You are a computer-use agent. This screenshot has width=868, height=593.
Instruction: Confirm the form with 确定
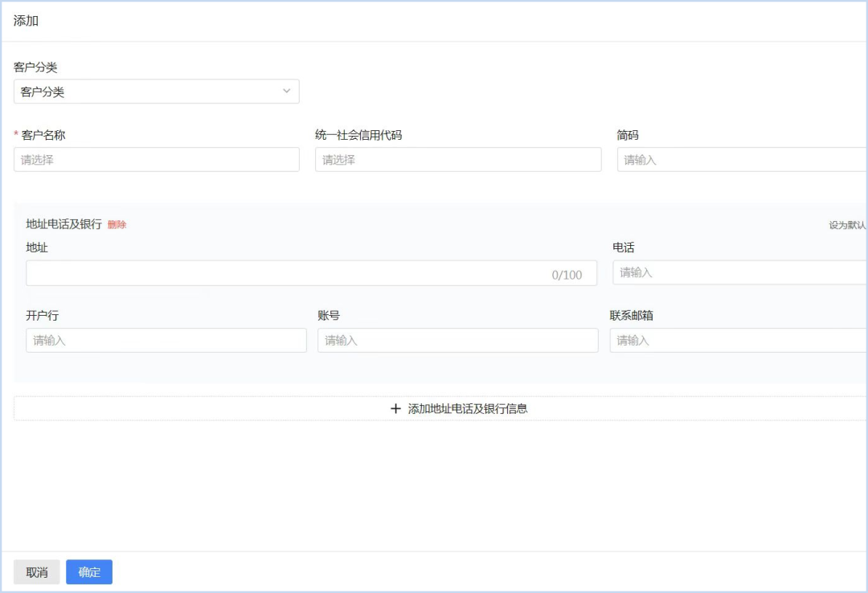(88, 571)
